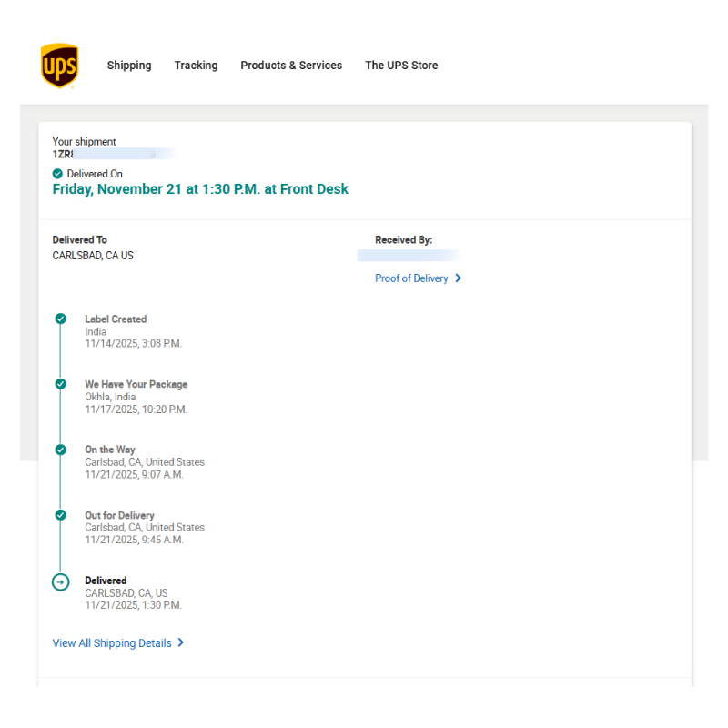728x728 pixels.
Task: Open the Tracking menu
Action: (x=196, y=66)
